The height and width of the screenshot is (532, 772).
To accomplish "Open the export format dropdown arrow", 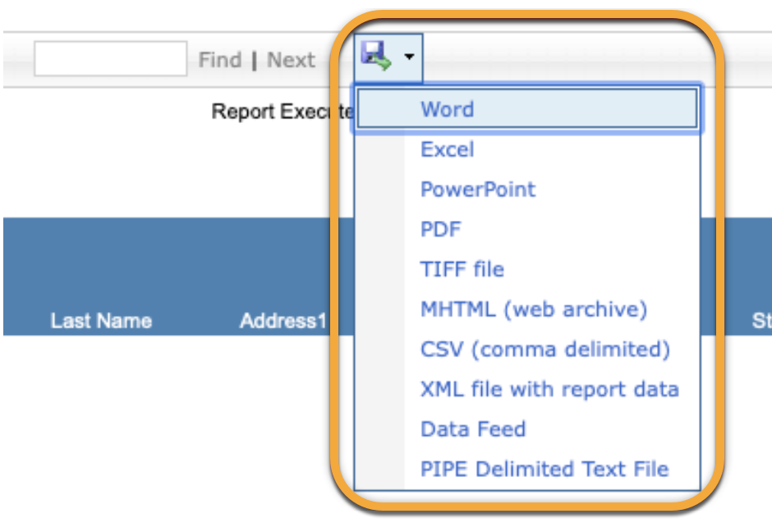I will click(409, 58).
